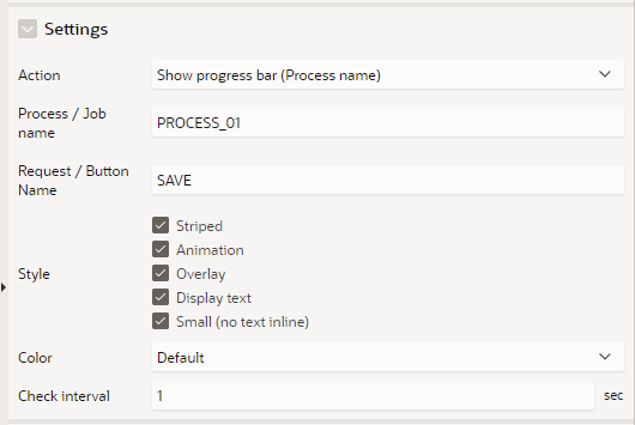Click the Animation label text
Screen dimensions: 635x425
[210, 250]
